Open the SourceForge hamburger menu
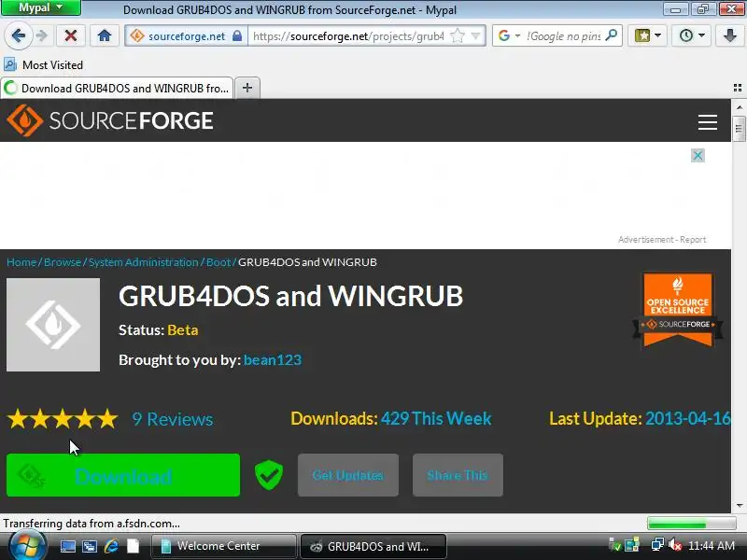Viewport: 747px width, 560px height. (x=708, y=122)
